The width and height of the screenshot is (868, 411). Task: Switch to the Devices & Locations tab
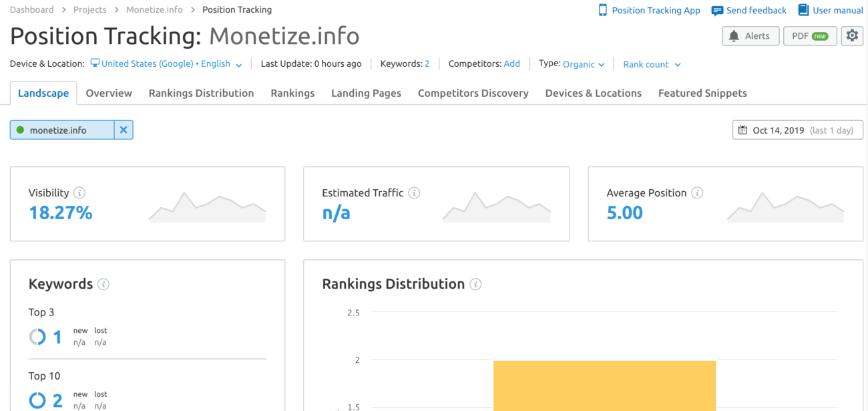593,93
